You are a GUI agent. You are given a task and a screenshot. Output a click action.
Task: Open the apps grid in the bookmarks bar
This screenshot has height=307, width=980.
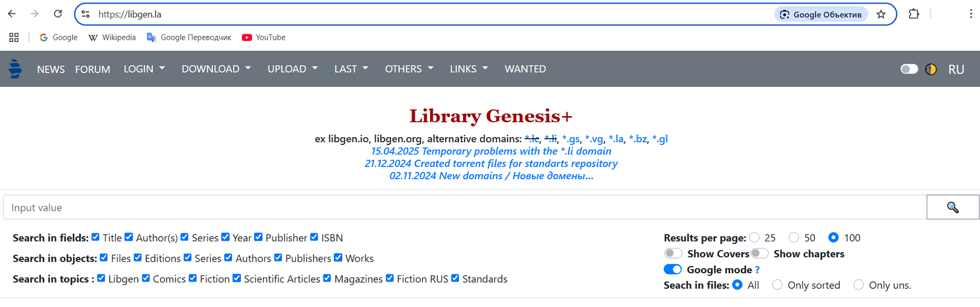(x=14, y=37)
